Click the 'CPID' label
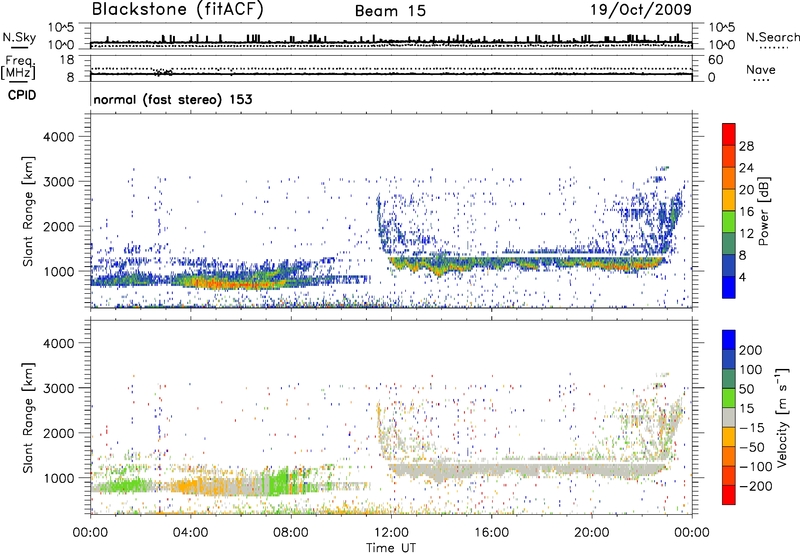800x554 pixels. (22, 95)
